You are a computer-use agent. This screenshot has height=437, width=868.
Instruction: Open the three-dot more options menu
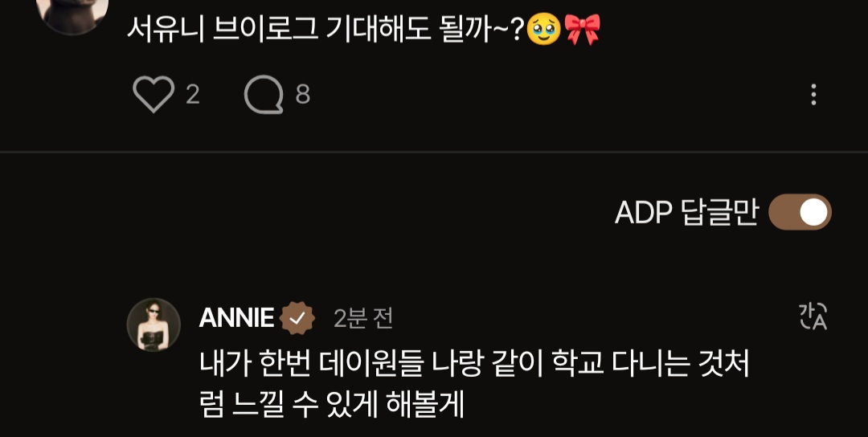[813, 95]
